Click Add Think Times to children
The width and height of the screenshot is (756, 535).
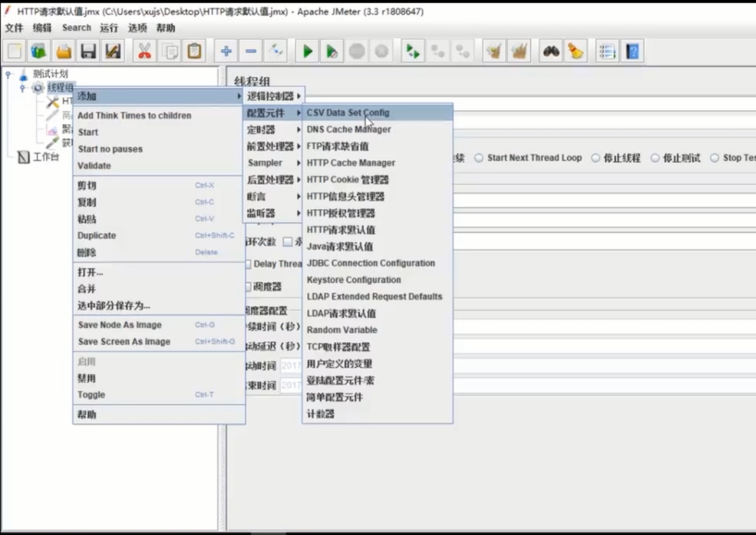[x=135, y=115]
